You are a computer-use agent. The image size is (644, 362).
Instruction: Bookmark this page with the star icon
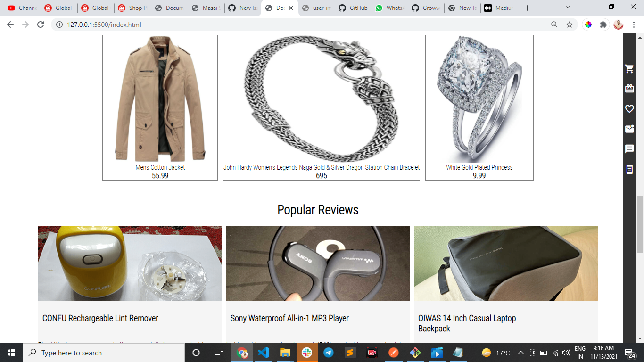(x=570, y=25)
